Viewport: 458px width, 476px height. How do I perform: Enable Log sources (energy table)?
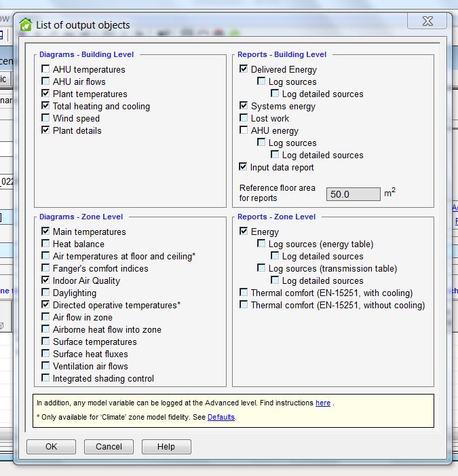point(261,244)
